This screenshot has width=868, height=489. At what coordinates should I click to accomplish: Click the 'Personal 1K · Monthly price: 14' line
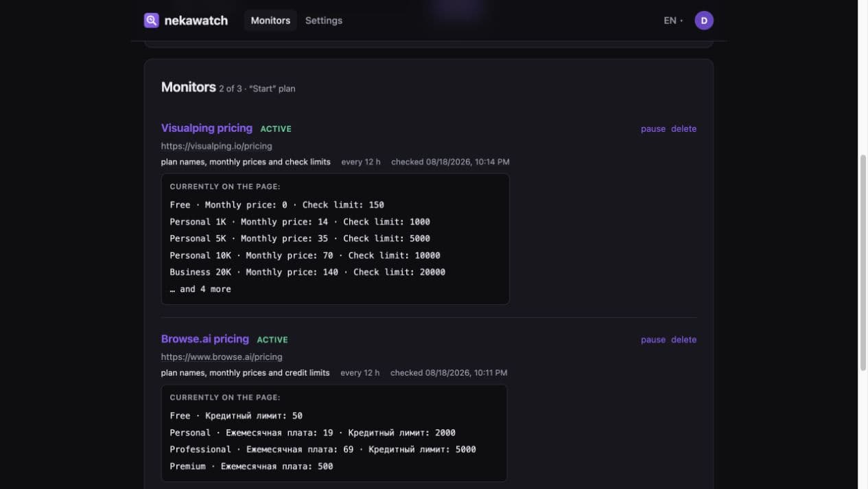click(x=300, y=222)
